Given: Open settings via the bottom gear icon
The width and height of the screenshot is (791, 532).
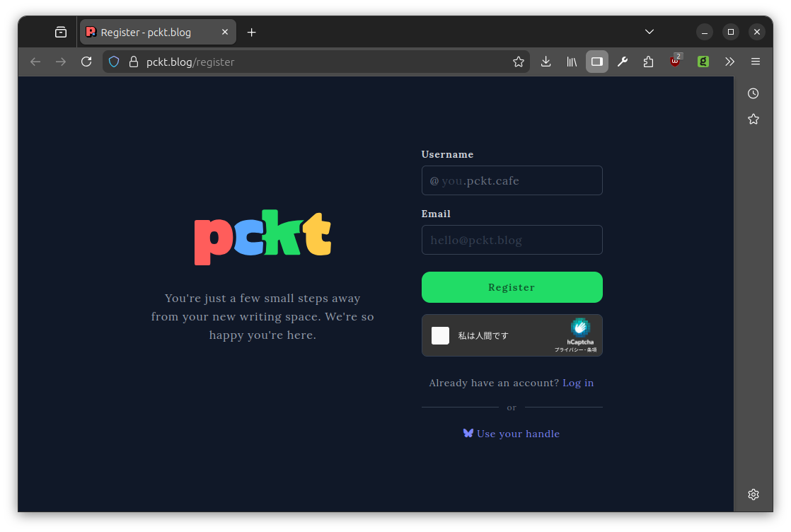Looking at the screenshot, I should tap(753, 494).
